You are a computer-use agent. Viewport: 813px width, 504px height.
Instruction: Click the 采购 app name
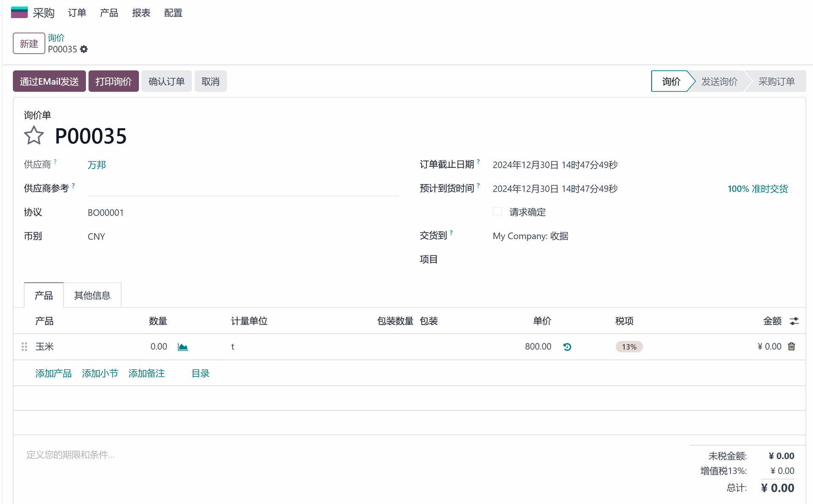click(44, 13)
